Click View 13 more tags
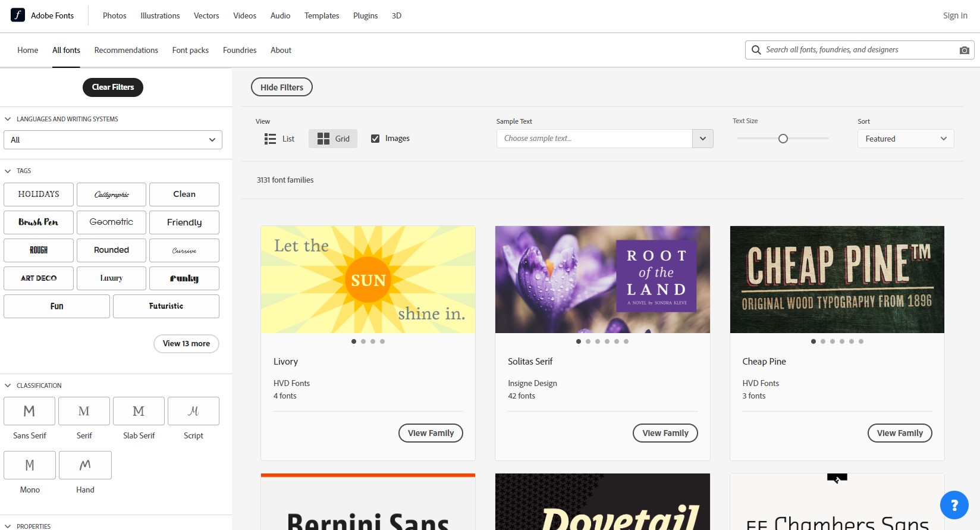The width and height of the screenshot is (980, 530). click(186, 344)
